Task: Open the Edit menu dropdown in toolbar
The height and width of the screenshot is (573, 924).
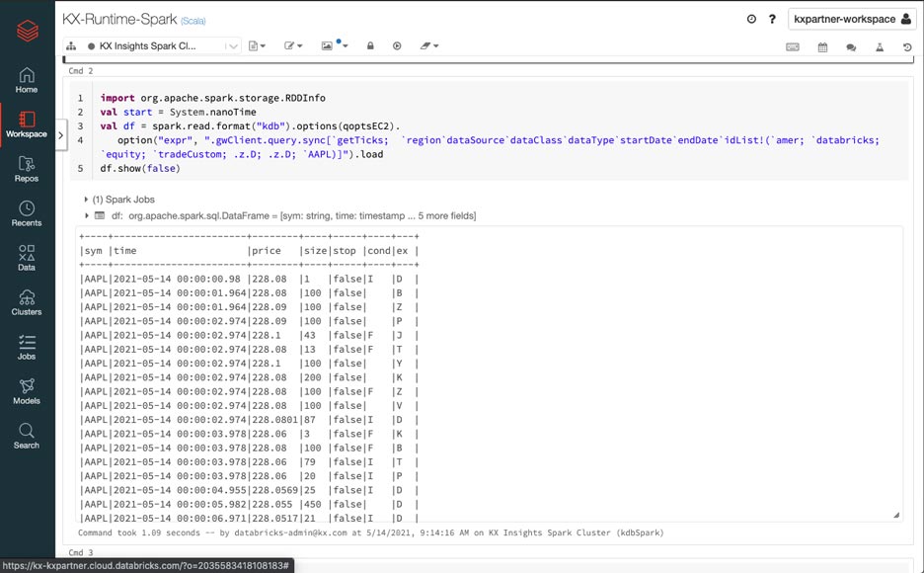Action: 293,45
